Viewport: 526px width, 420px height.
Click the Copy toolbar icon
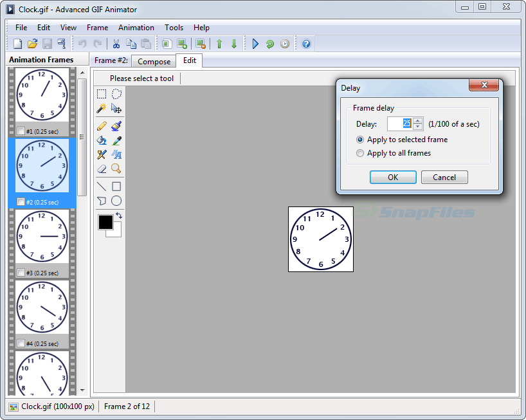point(131,44)
